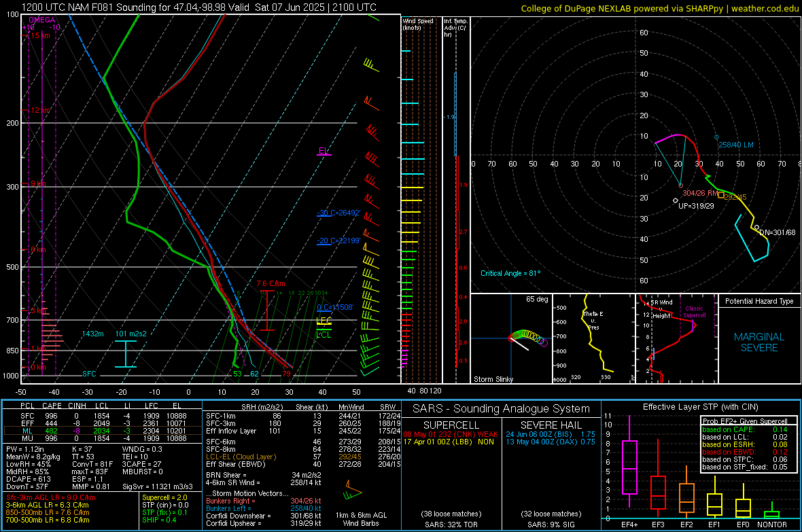Click the Storm Slinky panel label

[x=493, y=379]
